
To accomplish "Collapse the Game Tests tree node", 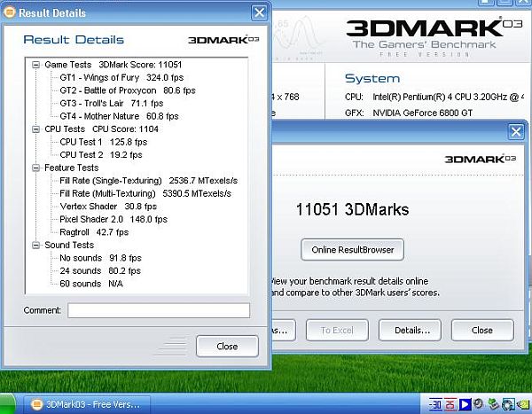I will (35, 65).
